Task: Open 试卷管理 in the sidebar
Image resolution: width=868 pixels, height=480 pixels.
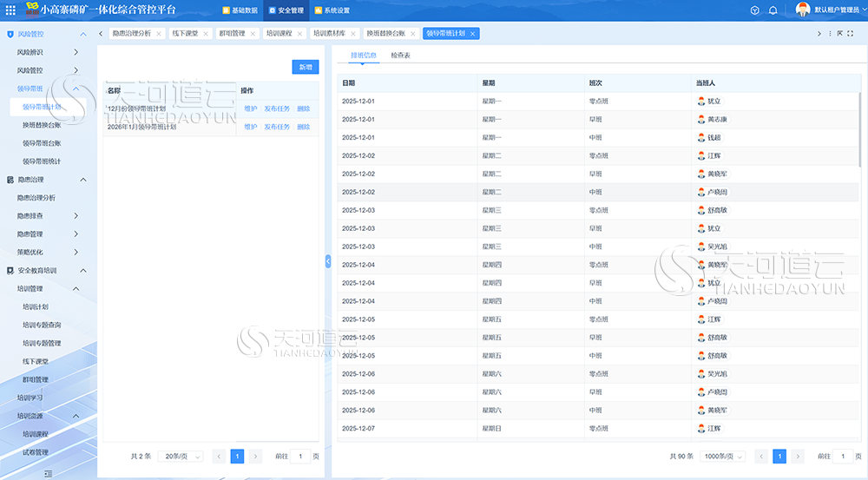Action: (36, 453)
